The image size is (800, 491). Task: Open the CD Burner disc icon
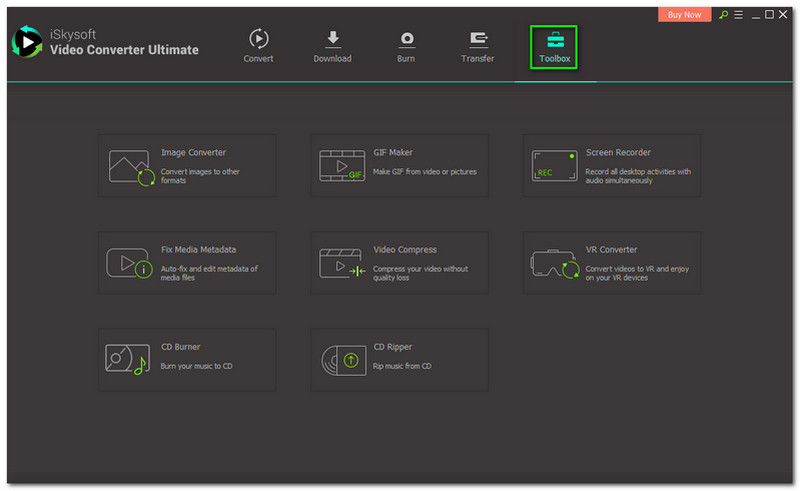127,359
